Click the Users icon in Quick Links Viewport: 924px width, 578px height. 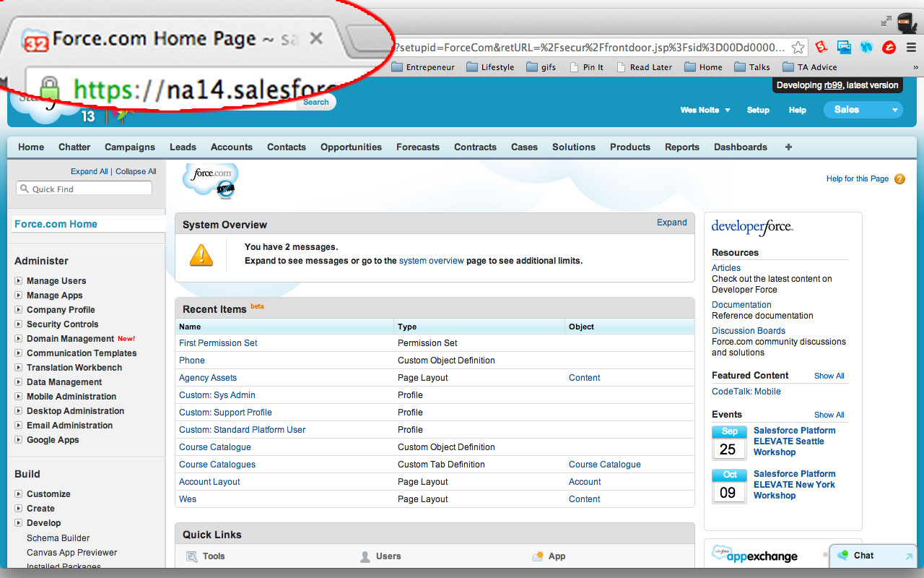[365, 556]
